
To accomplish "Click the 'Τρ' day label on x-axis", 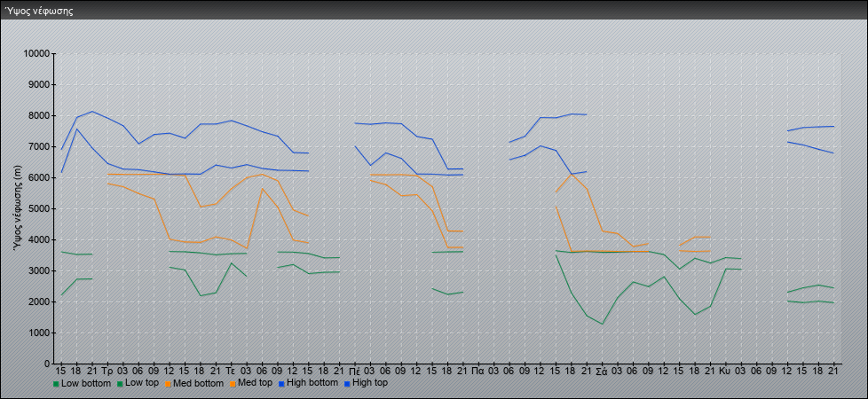I will coord(107,371).
